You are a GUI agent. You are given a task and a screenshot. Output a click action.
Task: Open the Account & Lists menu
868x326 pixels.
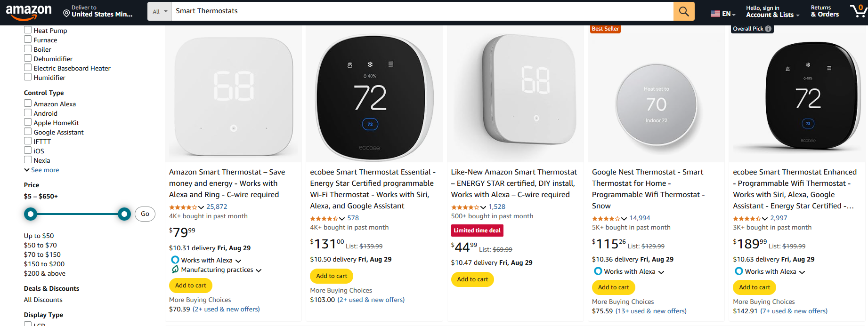(x=773, y=12)
